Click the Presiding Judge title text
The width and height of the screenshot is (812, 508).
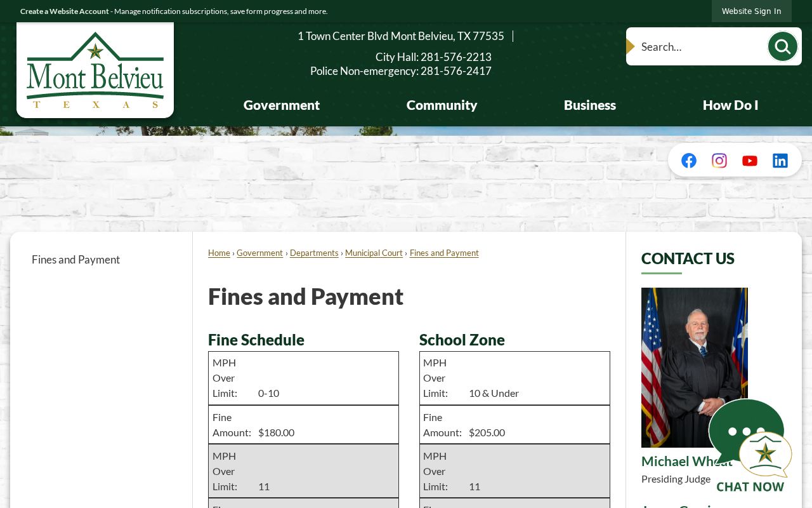click(x=676, y=479)
